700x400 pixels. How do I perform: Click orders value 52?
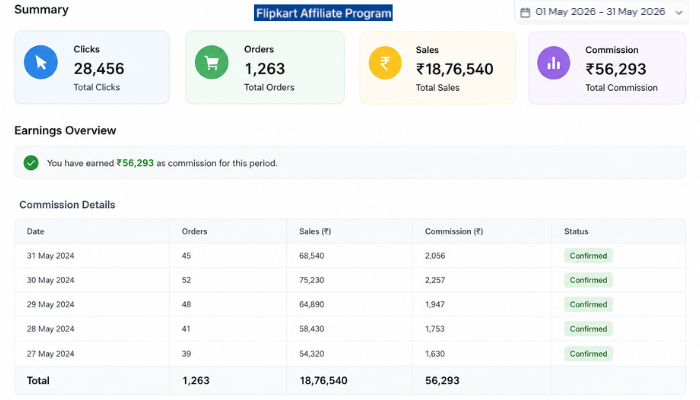click(187, 280)
